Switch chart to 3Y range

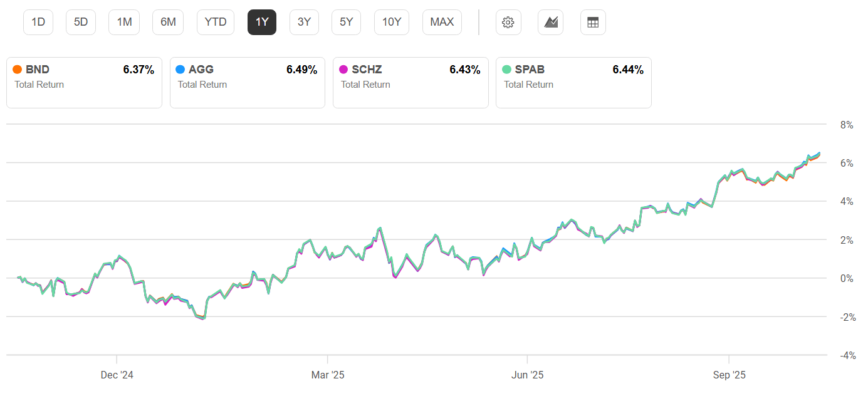point(304,23)
